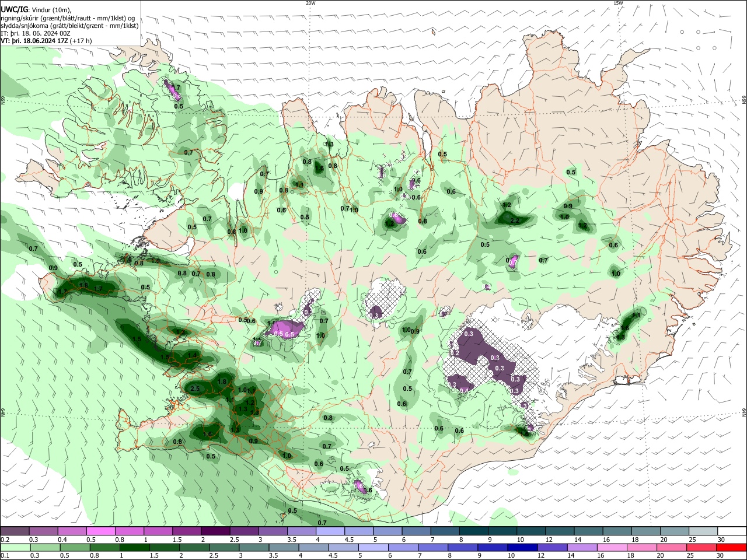747x560 pixels.
Task: Click the '0.1' label on the rain scale
Action: pyautogui.click(x=5, y=555)
